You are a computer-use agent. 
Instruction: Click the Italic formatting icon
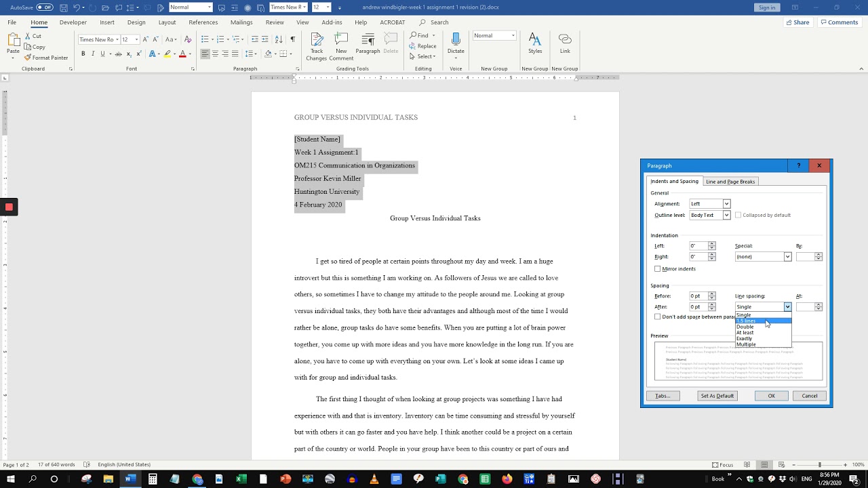pos(93,54)
